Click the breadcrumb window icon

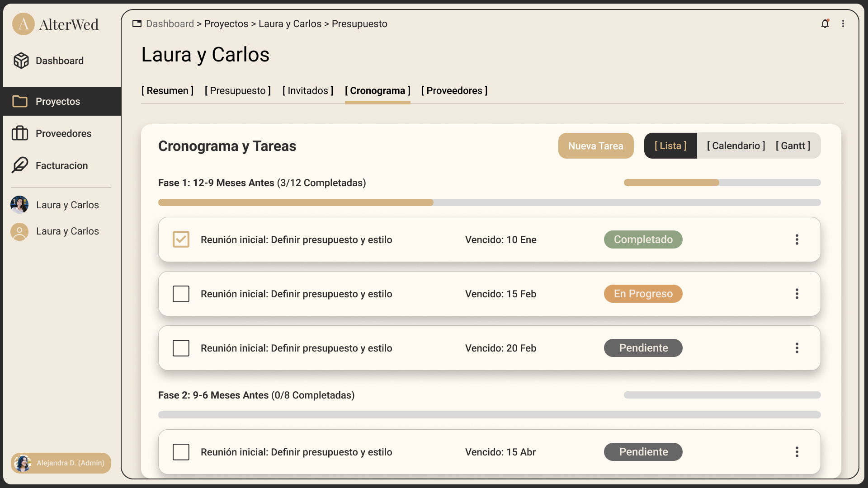137,23
